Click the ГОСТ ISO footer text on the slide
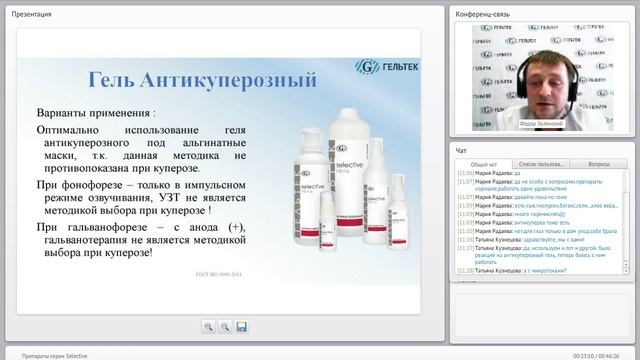This screenshot has height=360, width=640. [x=219, y=274]
